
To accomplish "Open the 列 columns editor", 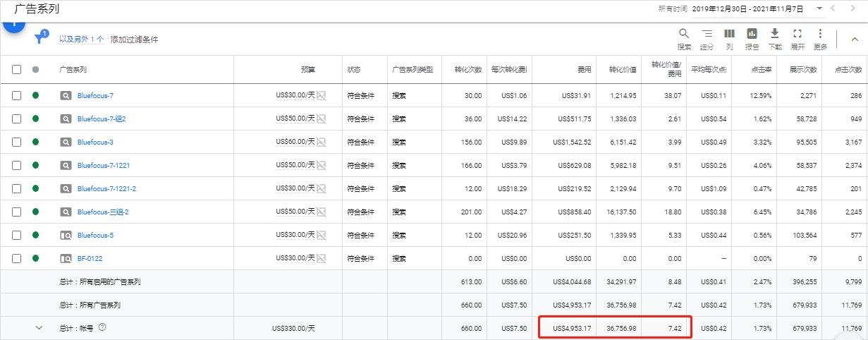I will click(x=729, y=39).
